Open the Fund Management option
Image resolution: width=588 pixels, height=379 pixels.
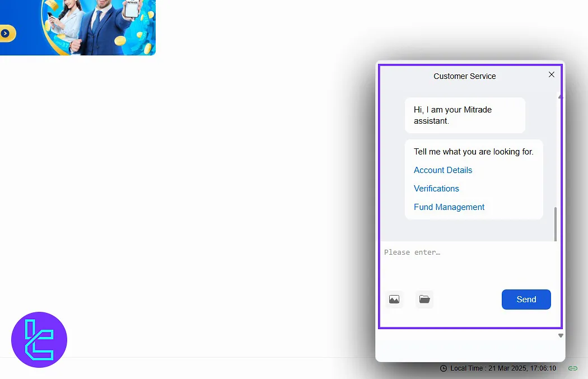449,207
